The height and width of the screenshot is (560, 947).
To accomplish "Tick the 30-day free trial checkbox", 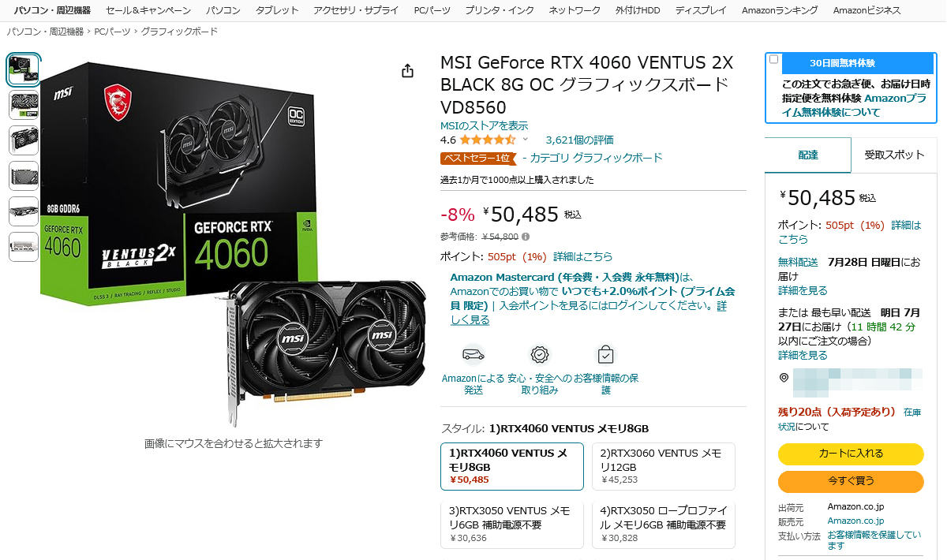I will coord(774,59).
